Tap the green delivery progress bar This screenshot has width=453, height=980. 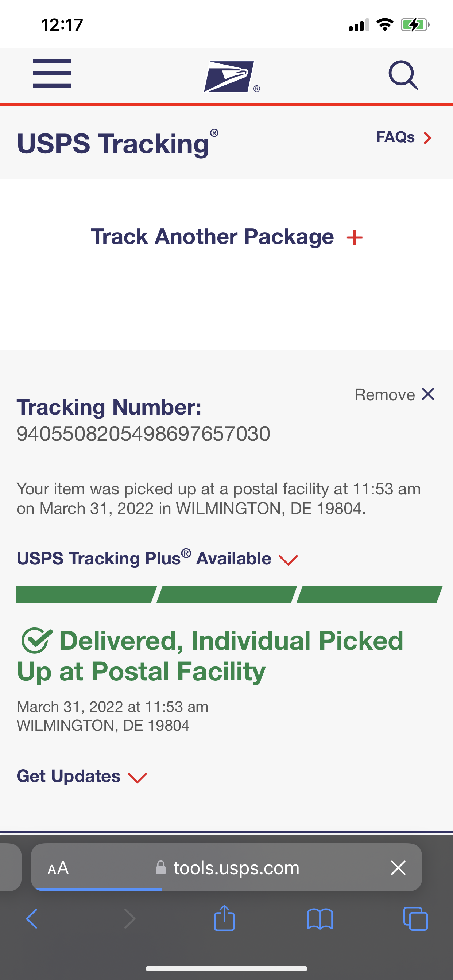[x=229, y=594]
